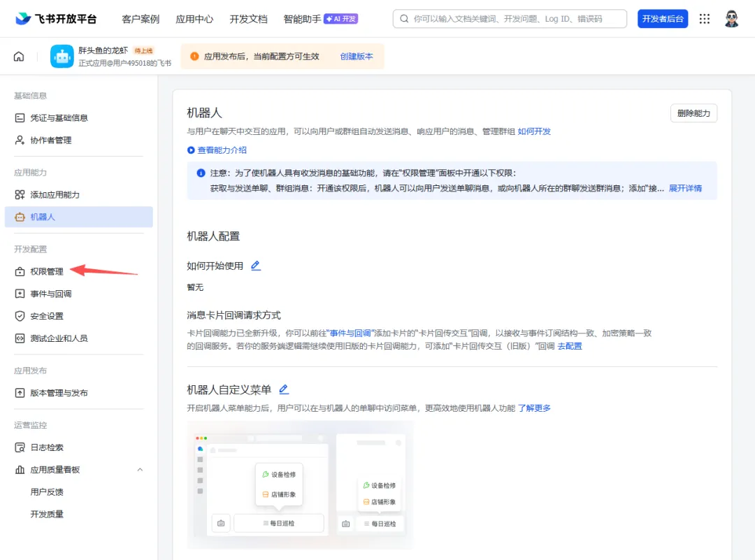This screenshot has height=560, width=755.
Task: Open the 查看能力介绍 link
Action: point(222,150)
